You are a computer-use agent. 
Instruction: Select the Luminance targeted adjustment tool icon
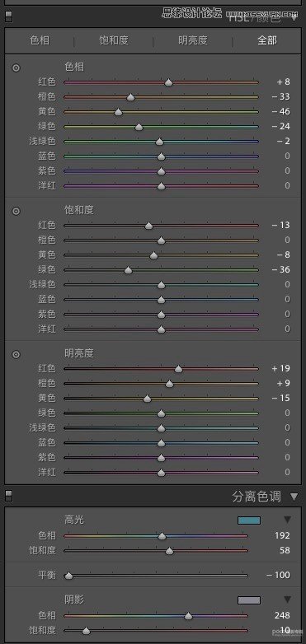point(16,354)
